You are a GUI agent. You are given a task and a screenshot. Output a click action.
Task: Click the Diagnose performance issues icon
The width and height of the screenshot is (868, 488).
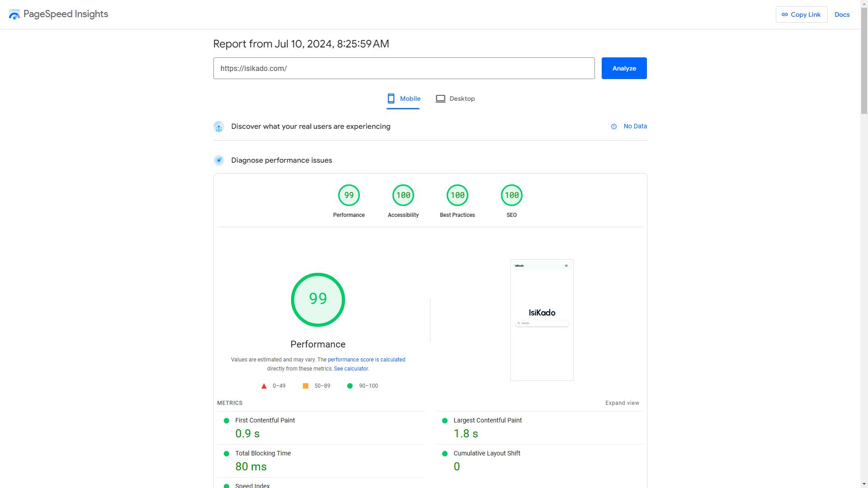[x=219, y=160]
